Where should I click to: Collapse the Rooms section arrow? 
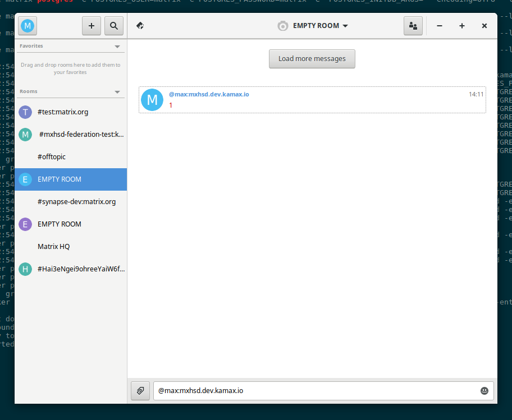[x=117, y=92]
